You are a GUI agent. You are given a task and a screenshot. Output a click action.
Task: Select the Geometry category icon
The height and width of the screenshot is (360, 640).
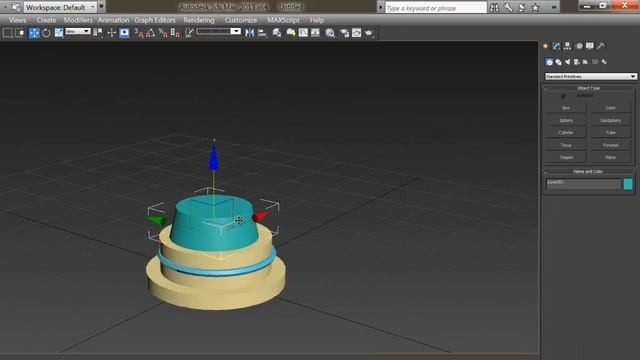549,62
